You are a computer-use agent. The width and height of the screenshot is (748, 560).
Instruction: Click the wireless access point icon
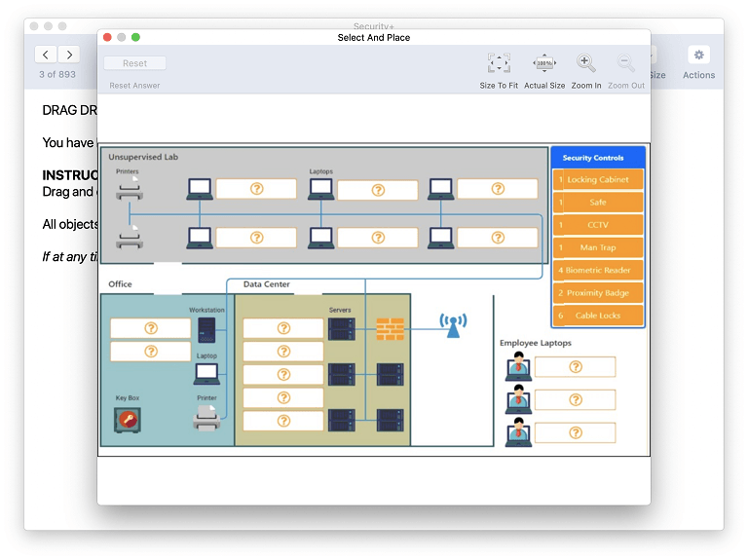[x=452, y=325]
